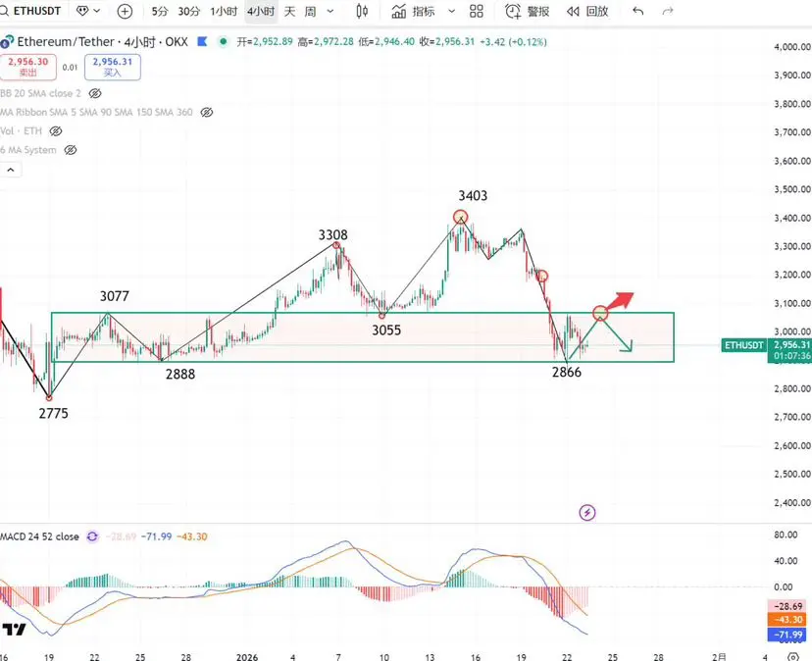The height and width of the screenshot is (661, 812).
Task: Switch to the 5分 timeframe
Action: click(160, 12)
